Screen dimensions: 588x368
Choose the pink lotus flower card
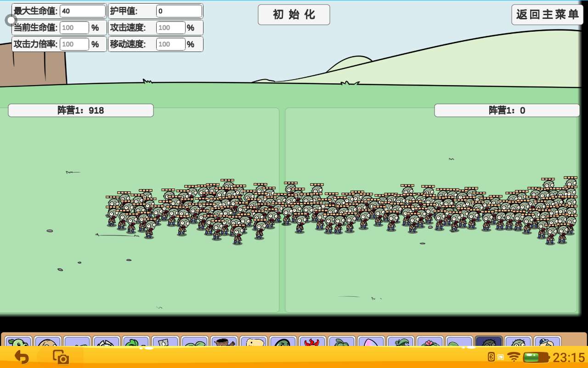pyautogui.click(x=430, y=342)
